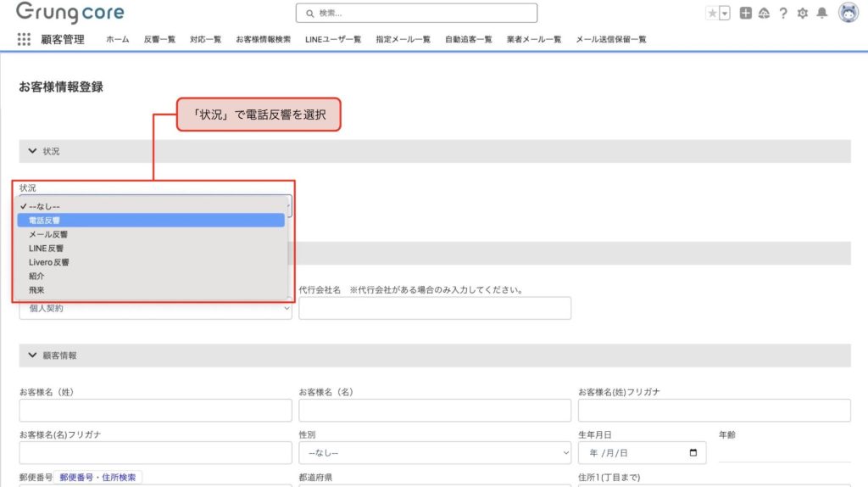Open the favorites list dropdown arrow
868x487 pixels.
click(725, 13)
